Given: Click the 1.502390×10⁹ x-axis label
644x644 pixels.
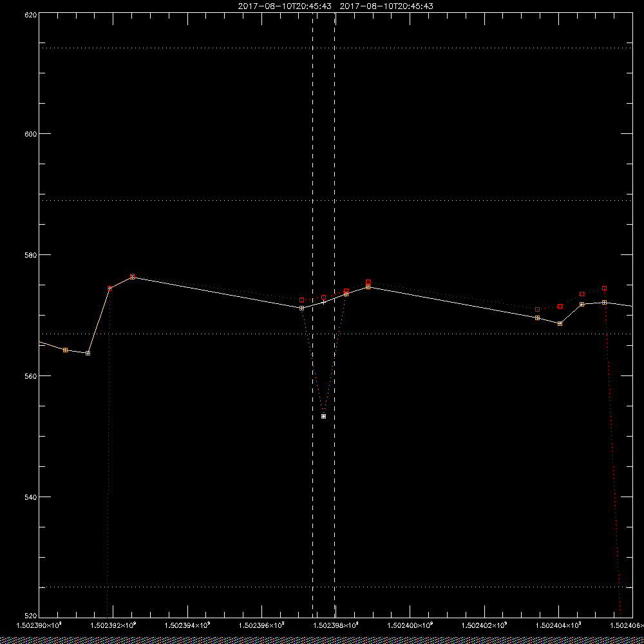Looking at the screenshot, I should coord(39,625).
